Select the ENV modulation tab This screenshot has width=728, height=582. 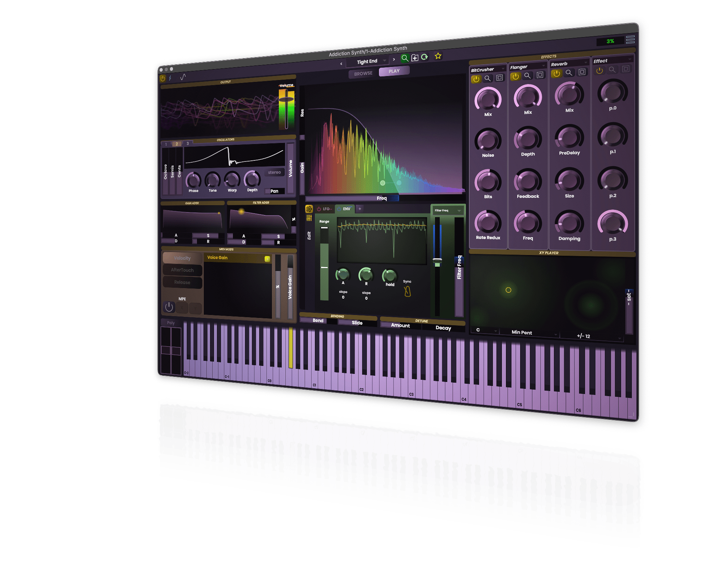tap(347, 209)
